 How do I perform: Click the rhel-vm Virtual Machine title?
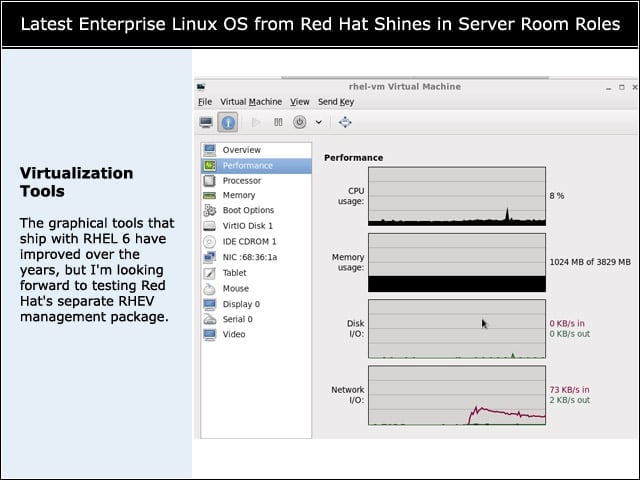click(404, 87)
